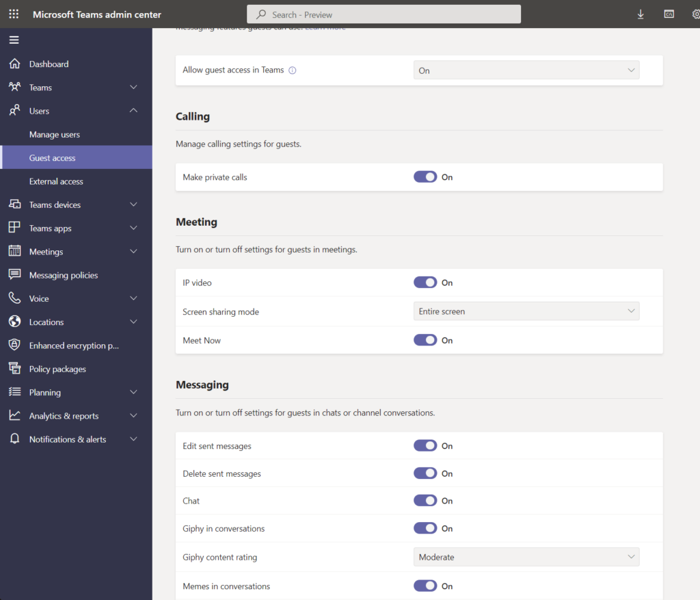This screenshot has width=700, height=600.
Task: Click the Voice phone icon
Action: coord(15,298)
